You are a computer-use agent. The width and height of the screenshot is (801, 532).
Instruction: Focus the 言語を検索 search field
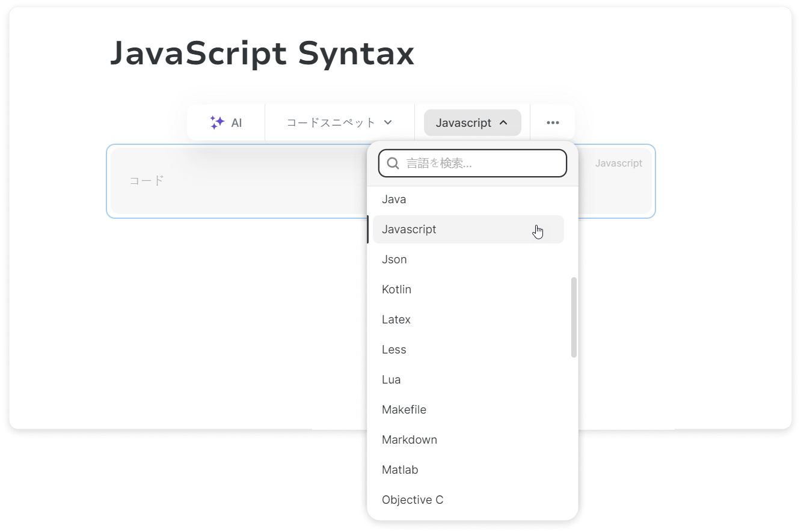472,164
